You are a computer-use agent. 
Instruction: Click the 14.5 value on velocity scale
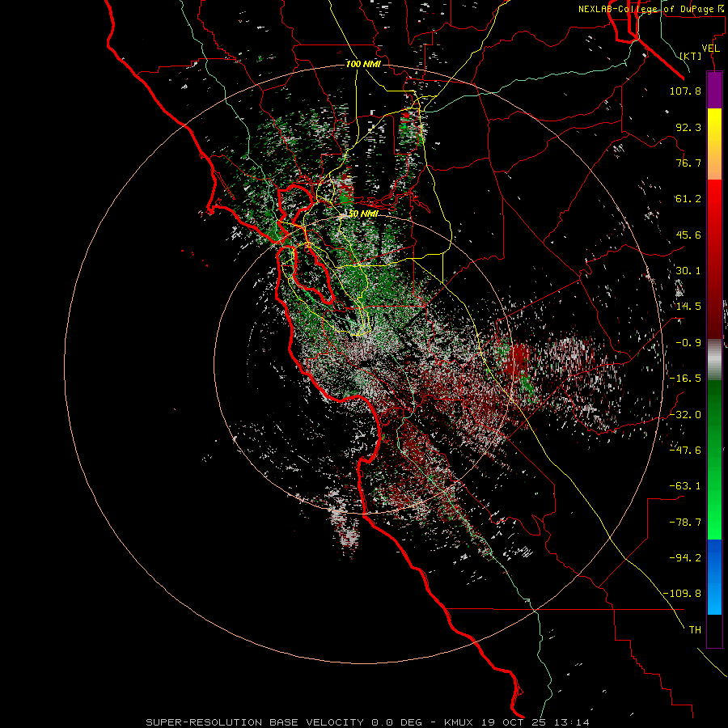tap(688, 307)
